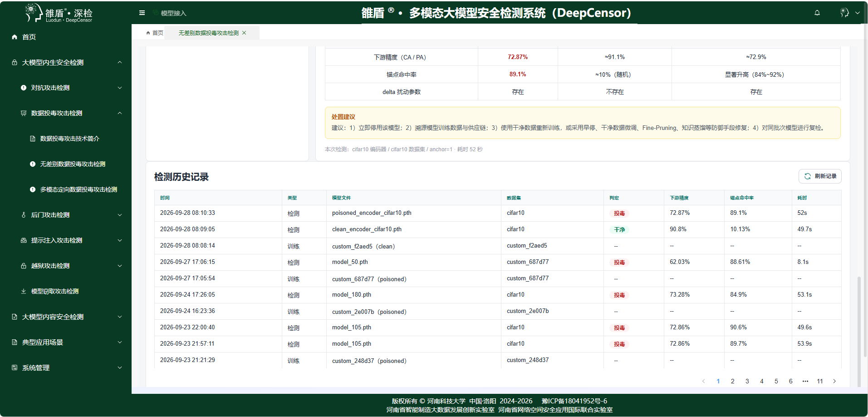Click the next page arrow
Viewport: 868px width, 417px height.
point(834,381)
